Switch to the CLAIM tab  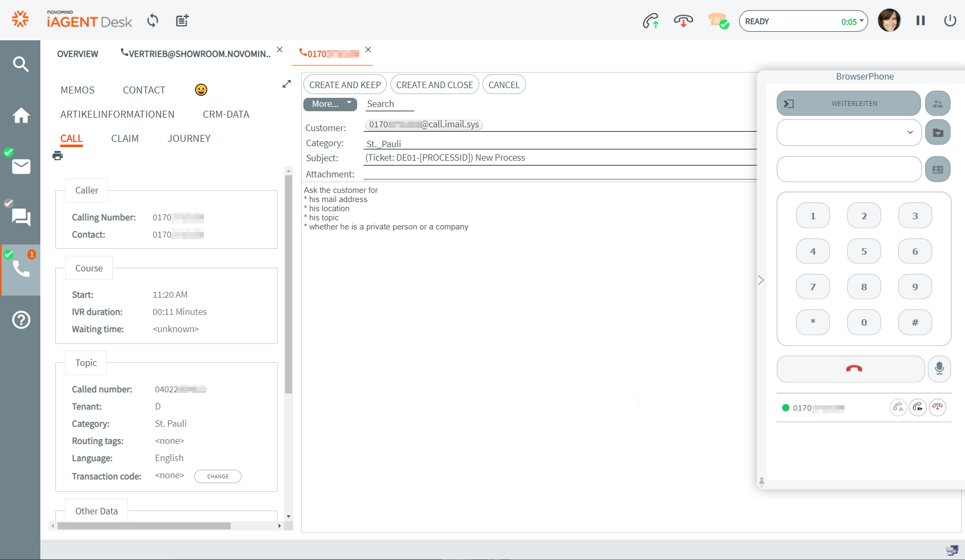125,139
